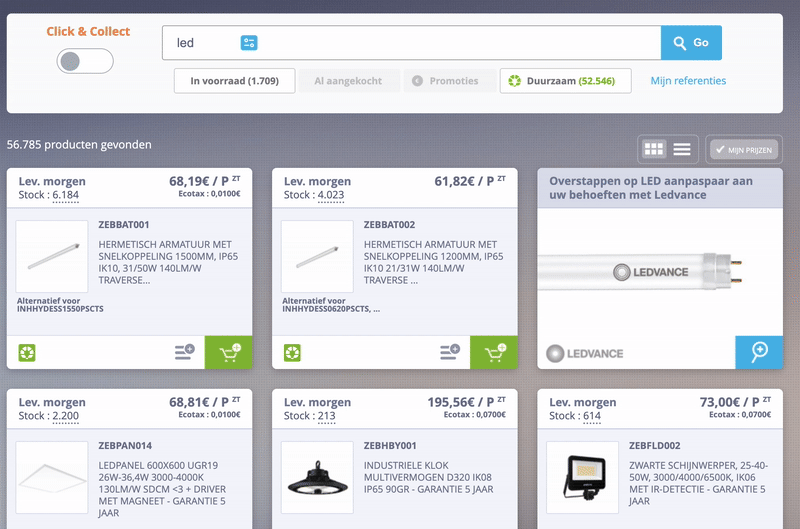Switch to grid view layout
This screenshot has height=529, width=800.
tap(654, 149)
